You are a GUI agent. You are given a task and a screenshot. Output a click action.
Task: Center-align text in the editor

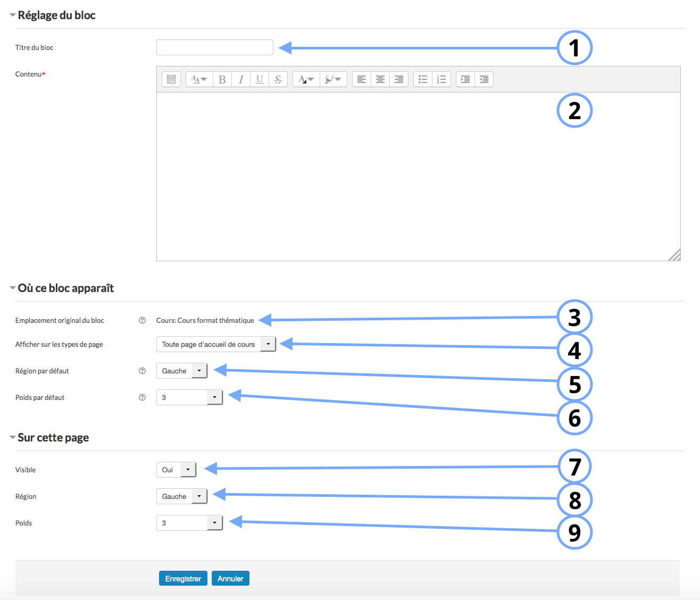pyautogui.click(x=380, y=79)
